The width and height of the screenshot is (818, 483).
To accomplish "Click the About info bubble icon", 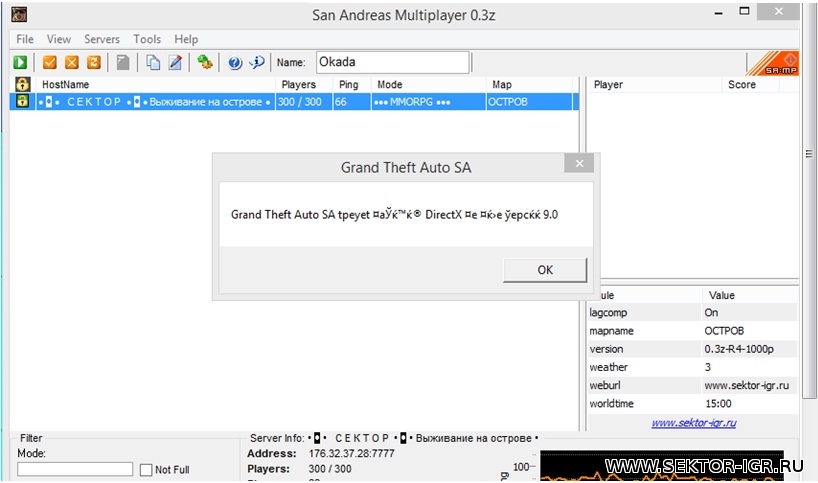I will click(257, 63).
